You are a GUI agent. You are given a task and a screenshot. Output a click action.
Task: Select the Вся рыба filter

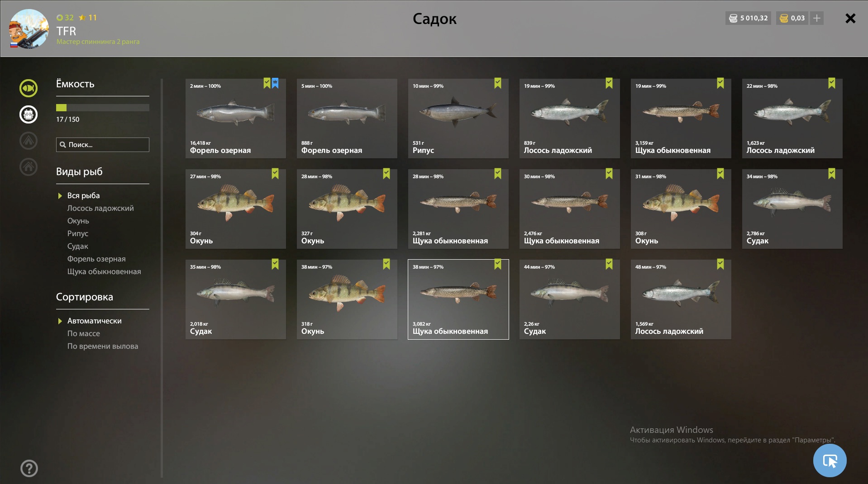click(84, 195)
